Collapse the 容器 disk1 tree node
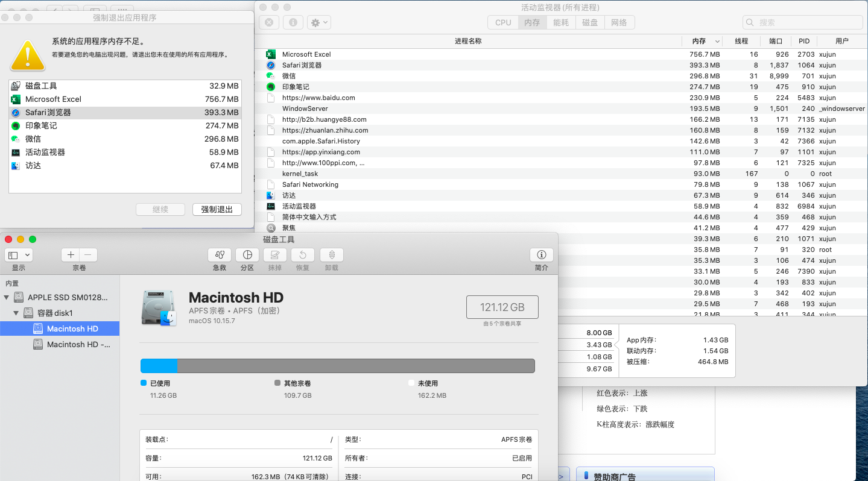The width and height of the screenshot is (868, 481). pos(16,313)
